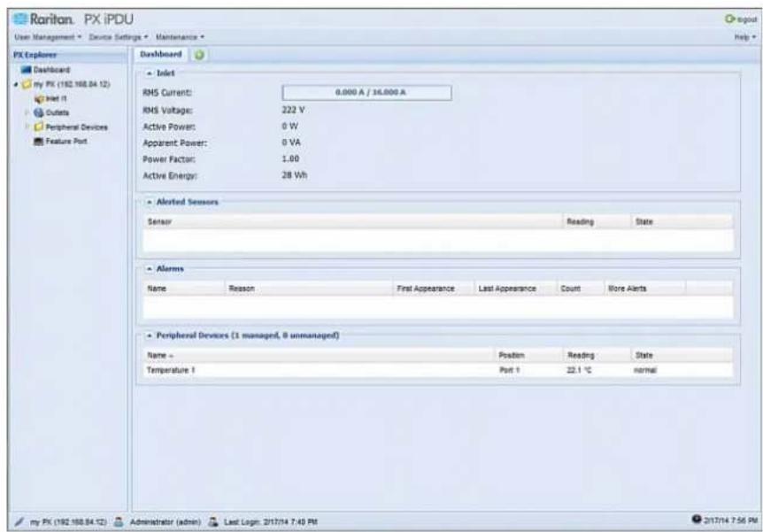Click the 22.1 °C reading cell
This screenshot has height=532, width=763.
(579, 370)
